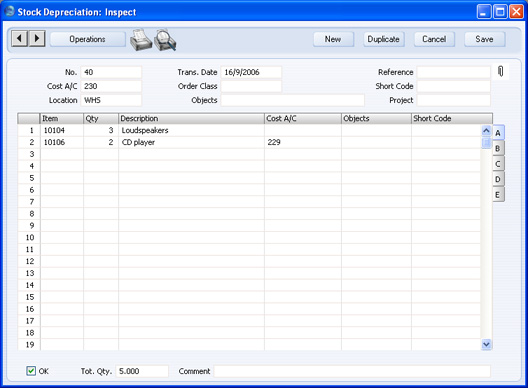The width and height of the screenshot is (528, 388).
Task: Click the paperclip attachments icon
Action: [x=500, y=71]
